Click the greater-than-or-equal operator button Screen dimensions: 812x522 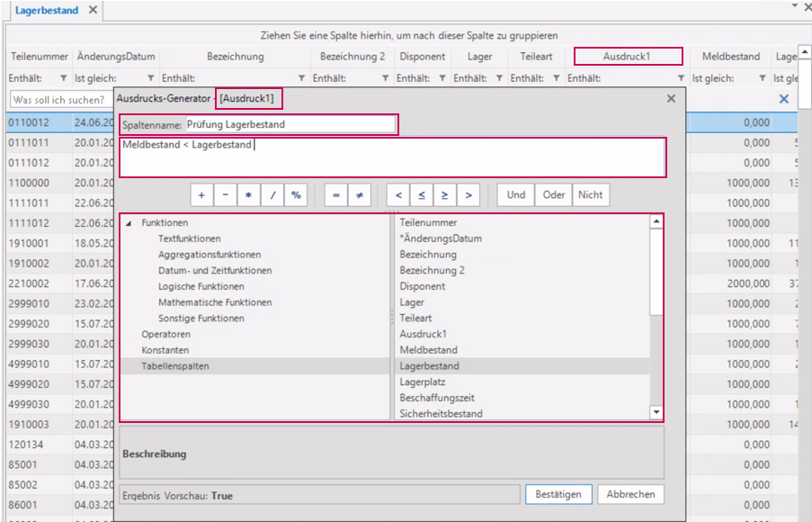[x=444, y=195]
